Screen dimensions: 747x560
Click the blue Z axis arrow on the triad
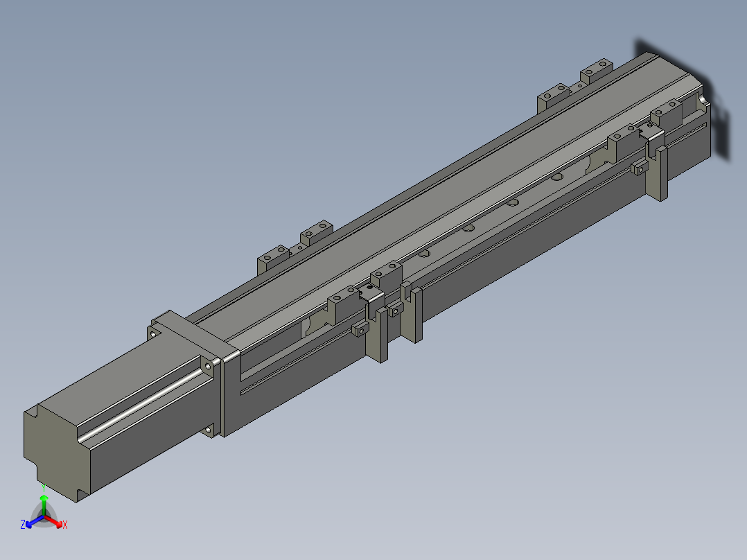point(34,521)
